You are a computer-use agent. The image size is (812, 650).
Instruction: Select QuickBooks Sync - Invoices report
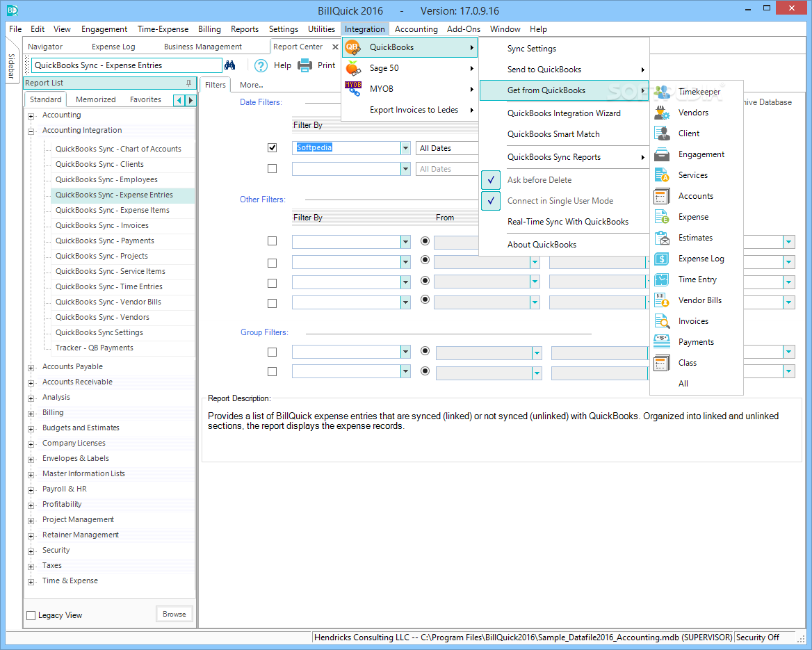102,225
